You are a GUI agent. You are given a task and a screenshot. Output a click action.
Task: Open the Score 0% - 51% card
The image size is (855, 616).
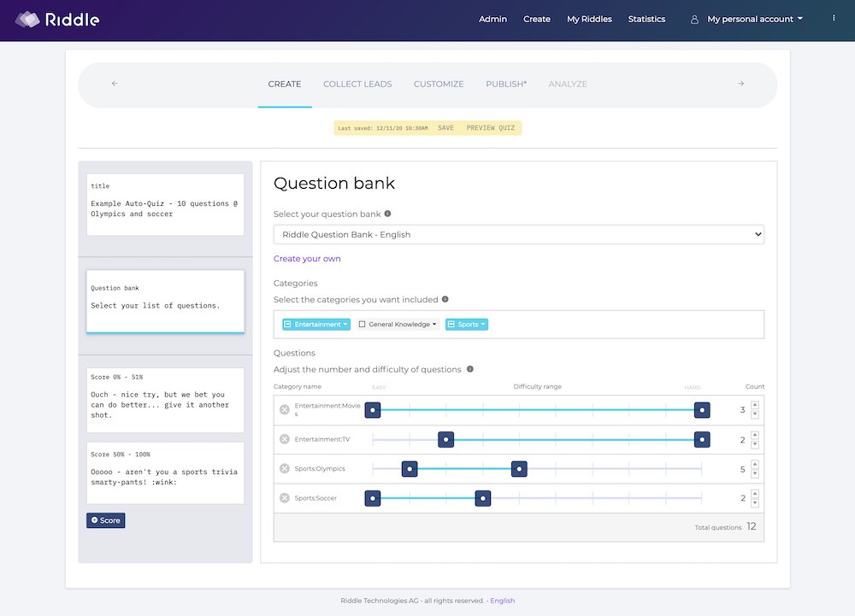coord(165,401)
